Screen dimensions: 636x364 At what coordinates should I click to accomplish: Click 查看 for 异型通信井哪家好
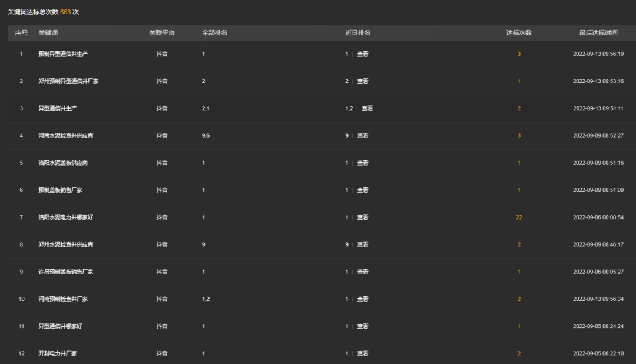point(363,326)
